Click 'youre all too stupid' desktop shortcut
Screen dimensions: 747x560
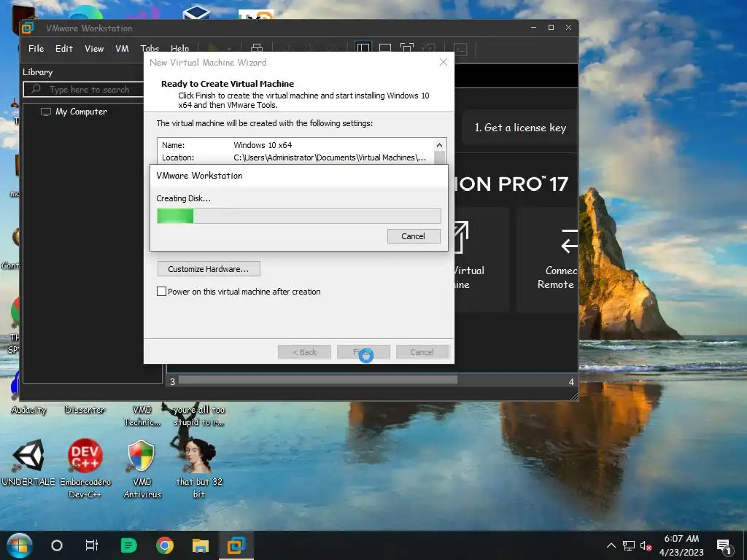pyautogui.click(x=199, y=416)
